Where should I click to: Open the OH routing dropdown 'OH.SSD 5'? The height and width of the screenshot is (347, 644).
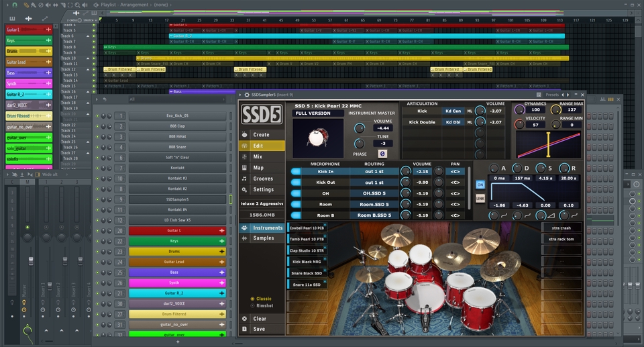[x=374, y=193]
